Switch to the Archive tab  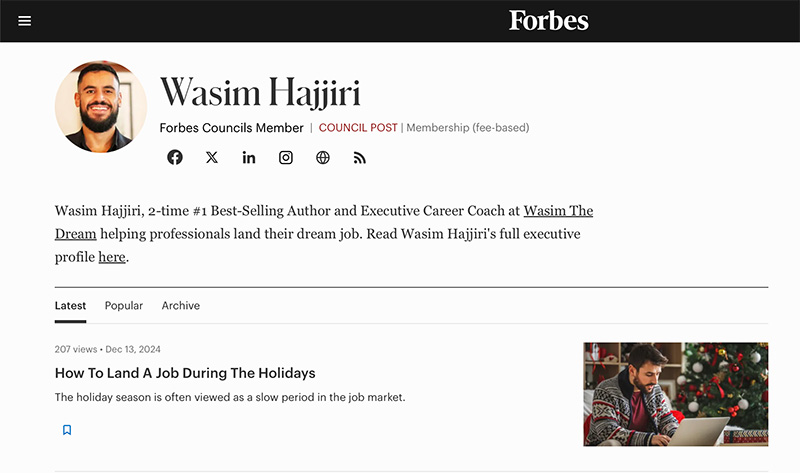181,305
